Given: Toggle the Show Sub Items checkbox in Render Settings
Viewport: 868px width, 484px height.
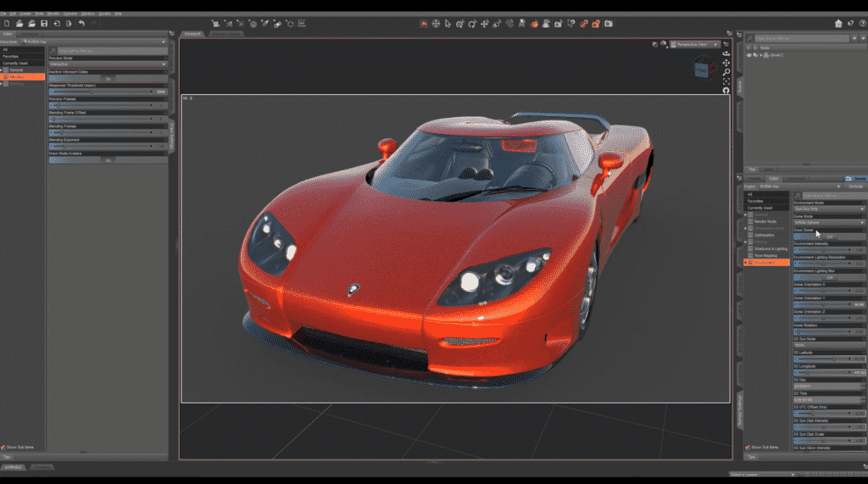Looking at the screenshot, I should click(x=748, y=447).
